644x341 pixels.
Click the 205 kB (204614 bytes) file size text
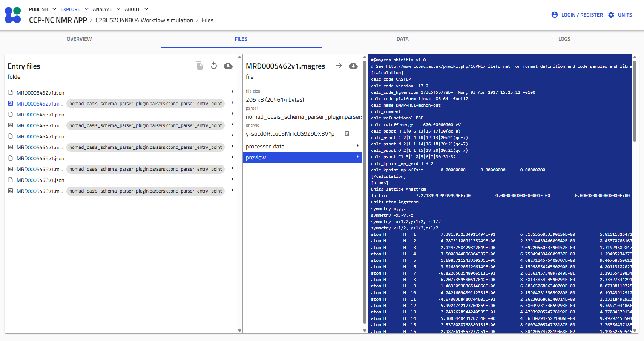[275, 99]
